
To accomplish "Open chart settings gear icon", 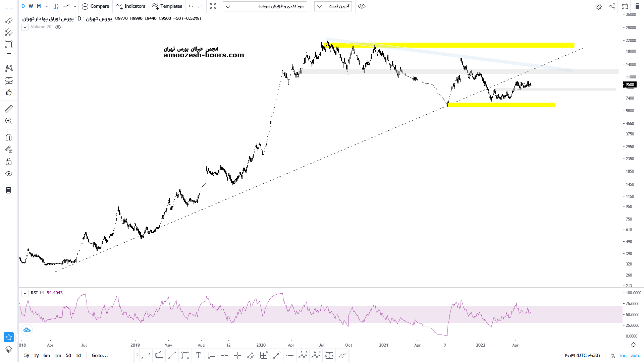I will pyautogui.click(x=598, y=6).
